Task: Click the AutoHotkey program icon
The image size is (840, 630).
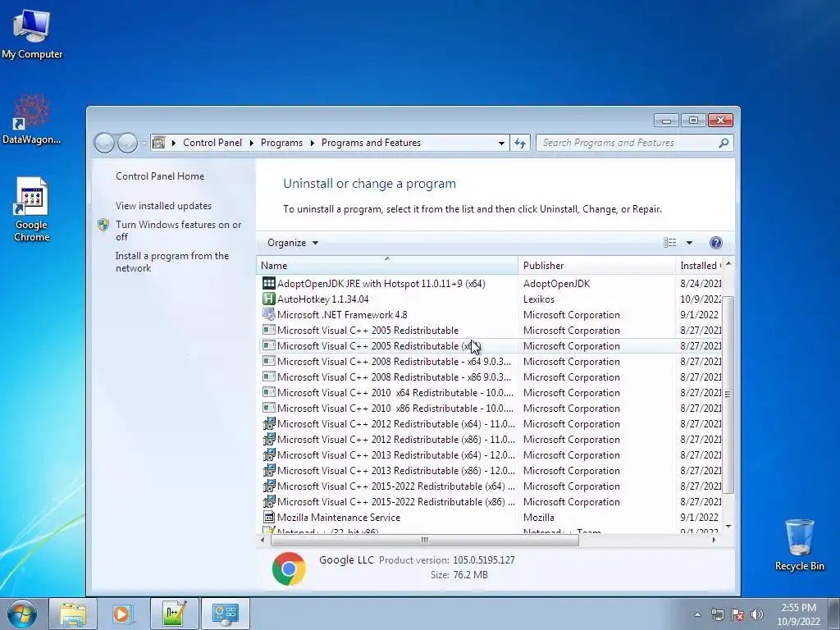Action: (x=269, y=299)
